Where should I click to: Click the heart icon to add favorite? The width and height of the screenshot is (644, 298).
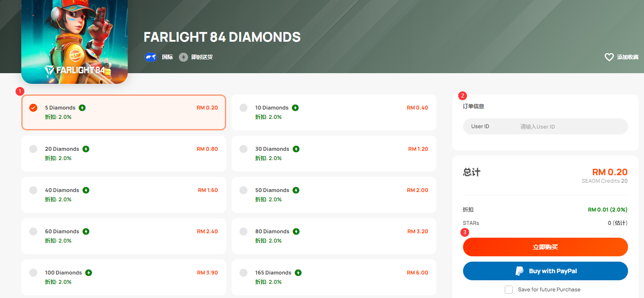coord(609,57)
